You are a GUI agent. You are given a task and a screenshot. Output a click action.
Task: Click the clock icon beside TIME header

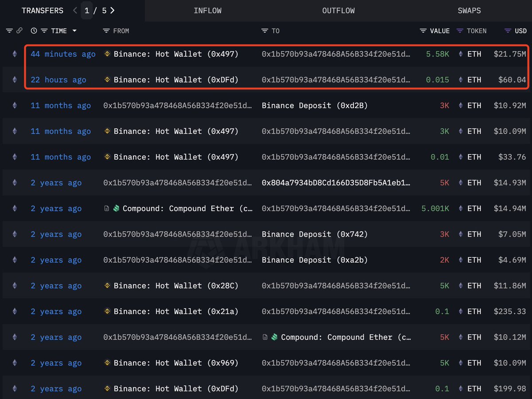pyautogui.click(x=34, y=31)
